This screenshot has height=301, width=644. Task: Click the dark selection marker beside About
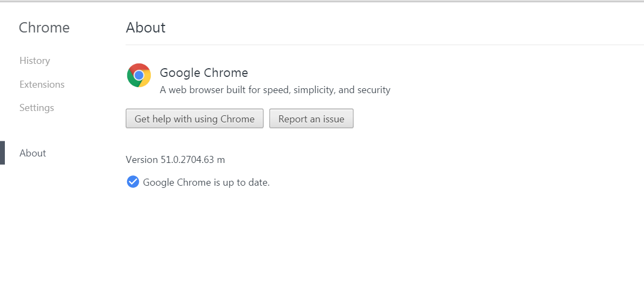pyautogui.click(x=2, y=153)
